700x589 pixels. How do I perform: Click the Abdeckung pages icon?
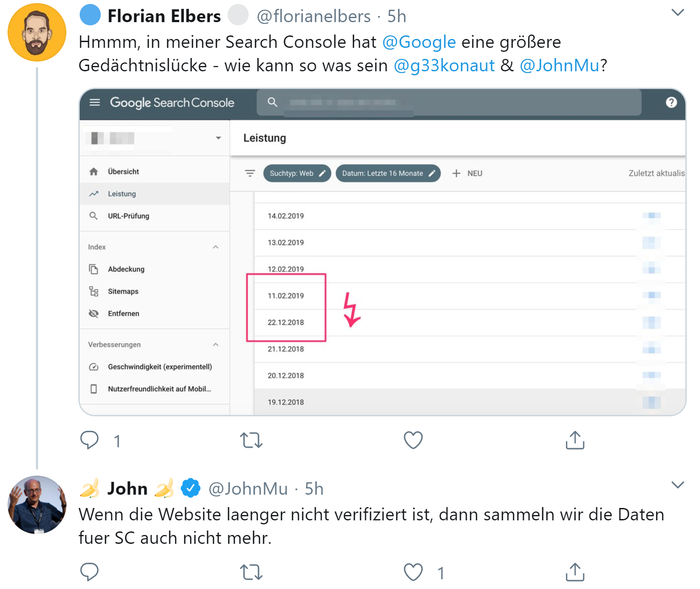coord(93,269)
